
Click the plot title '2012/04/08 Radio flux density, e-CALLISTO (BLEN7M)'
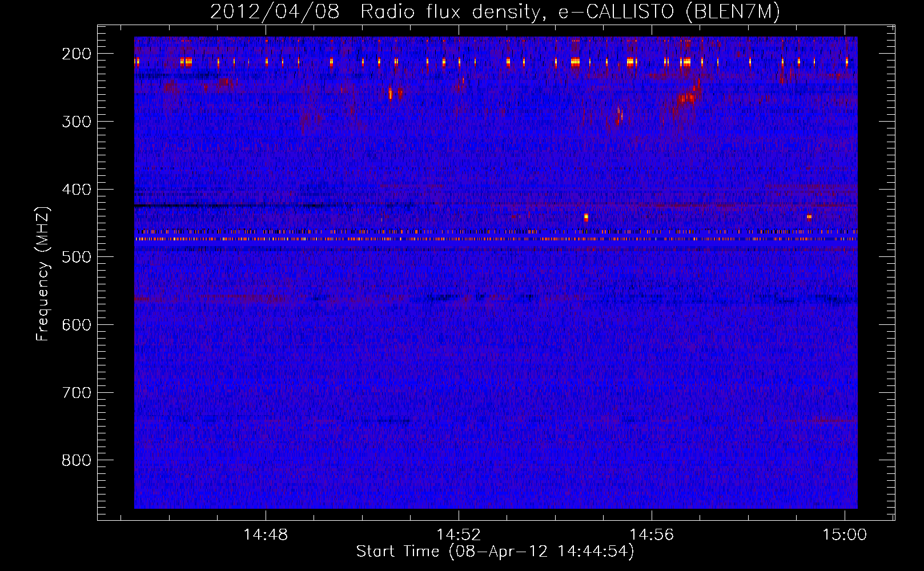pos(495,11)
